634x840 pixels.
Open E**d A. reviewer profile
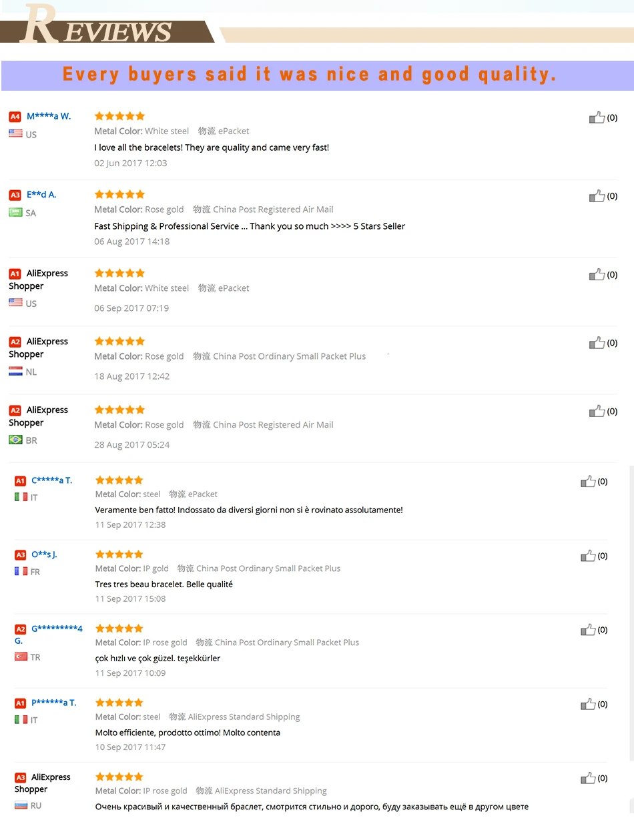[x=41, y=195]
